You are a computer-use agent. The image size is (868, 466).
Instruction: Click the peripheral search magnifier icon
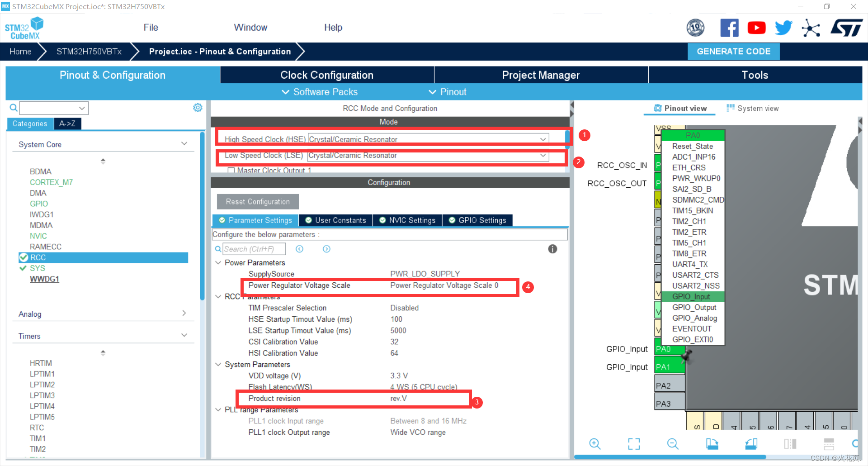pyautogui.click(x=14, y=108)
